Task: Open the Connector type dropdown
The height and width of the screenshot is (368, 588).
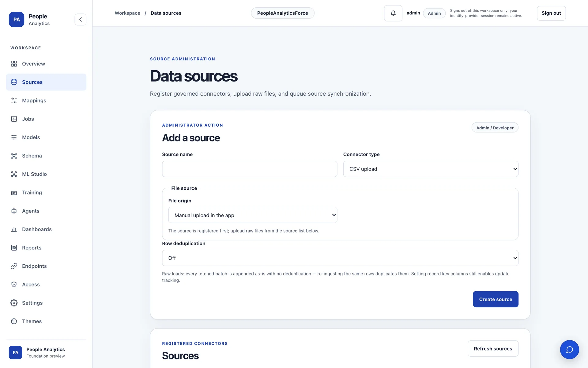Action: (431, 169)
